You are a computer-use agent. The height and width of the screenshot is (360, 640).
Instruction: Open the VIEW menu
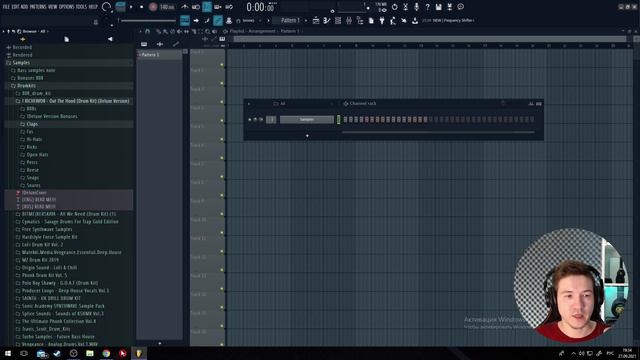point(53,7)
